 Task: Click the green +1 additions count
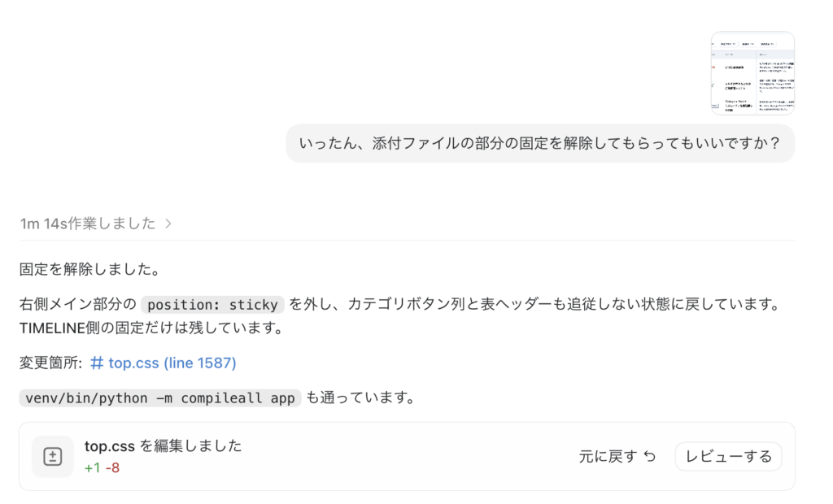93,468
